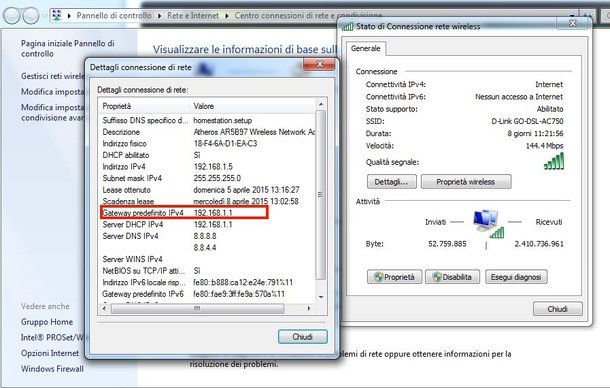
Task: Open Opzioni Internet link
Action: 50,353
